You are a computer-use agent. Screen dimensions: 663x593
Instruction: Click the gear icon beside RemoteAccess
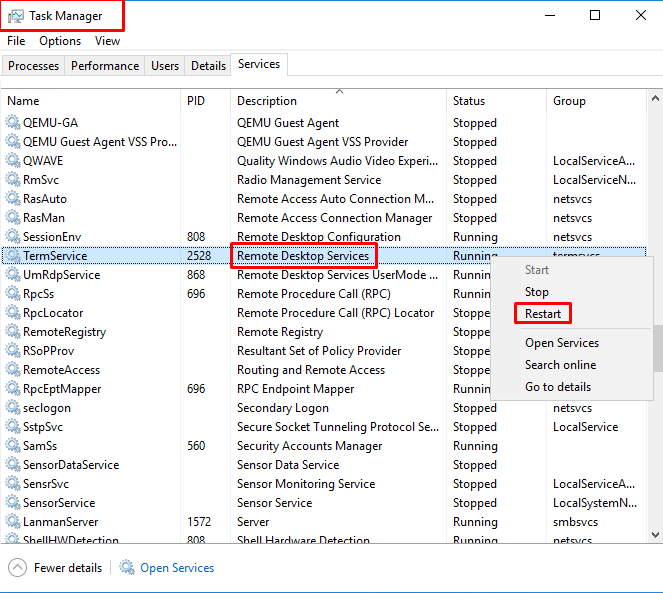coord(13,370)
